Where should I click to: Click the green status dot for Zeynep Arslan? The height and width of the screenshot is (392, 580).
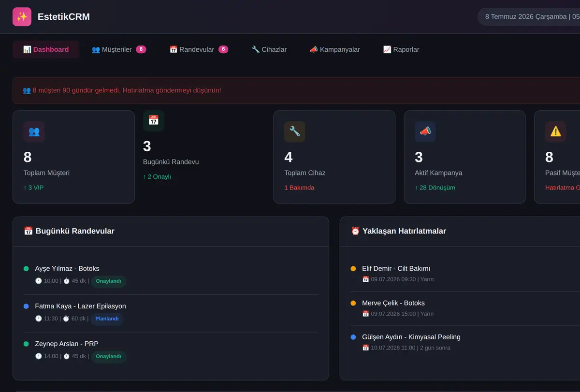[26, 344]
